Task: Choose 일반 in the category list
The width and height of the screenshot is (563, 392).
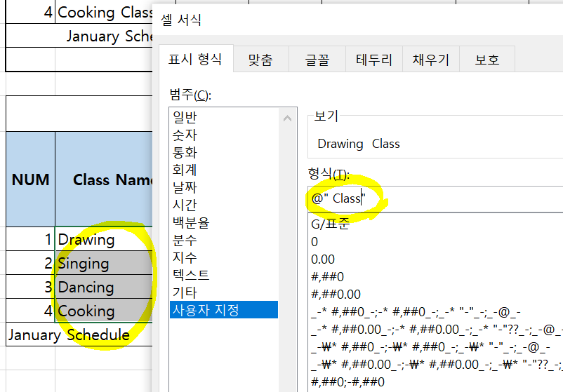Action: click(224, 117)
